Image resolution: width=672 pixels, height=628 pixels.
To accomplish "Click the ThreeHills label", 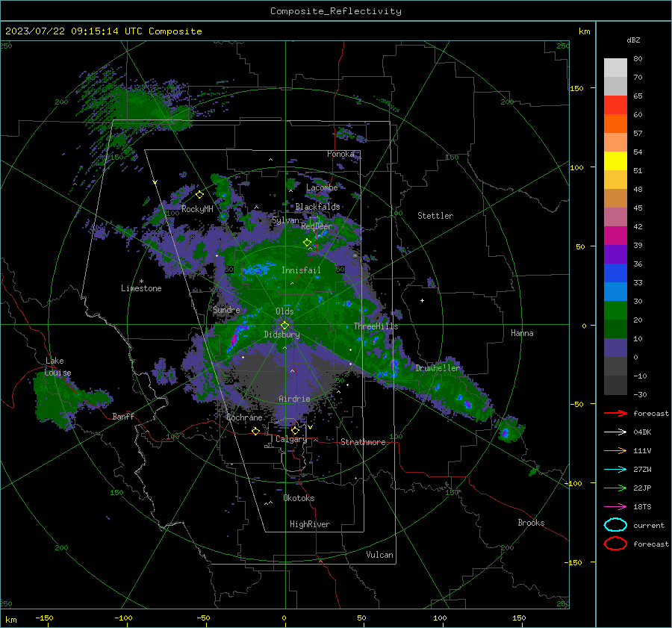I will tap(376, 326).
